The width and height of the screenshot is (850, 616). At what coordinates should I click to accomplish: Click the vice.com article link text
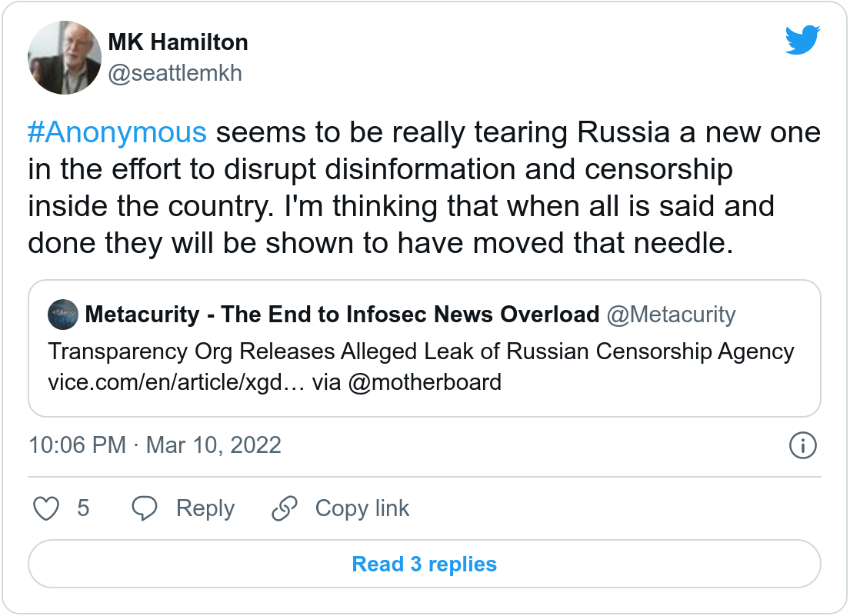pos(178,381)
